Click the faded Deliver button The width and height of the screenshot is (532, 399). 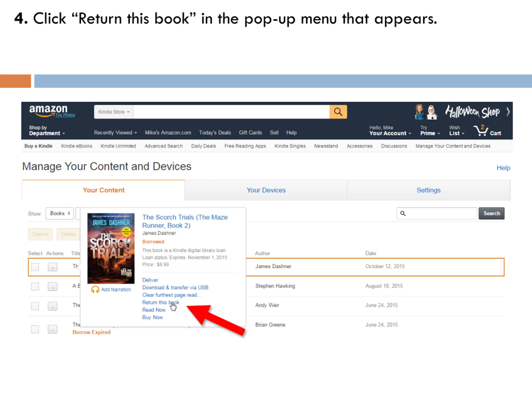(40, 234)
